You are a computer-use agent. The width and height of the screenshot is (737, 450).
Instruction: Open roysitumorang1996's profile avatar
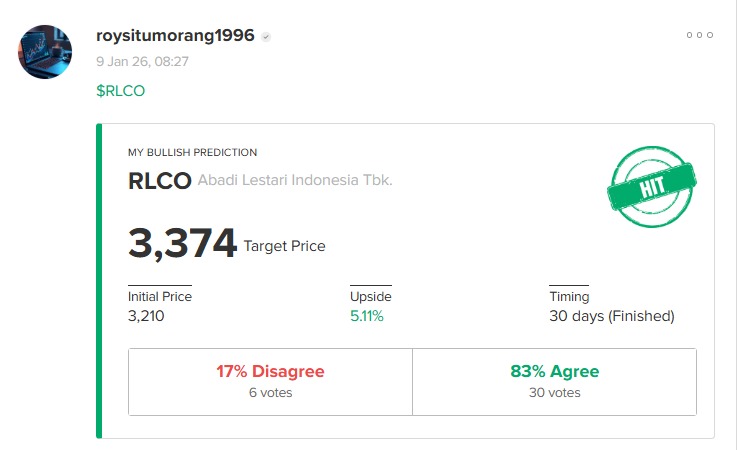click(46, 51)
